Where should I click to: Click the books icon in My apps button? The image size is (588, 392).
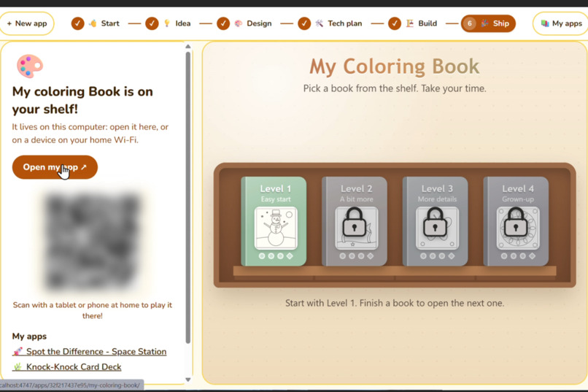pyautogui.click(x=545, y=23)
